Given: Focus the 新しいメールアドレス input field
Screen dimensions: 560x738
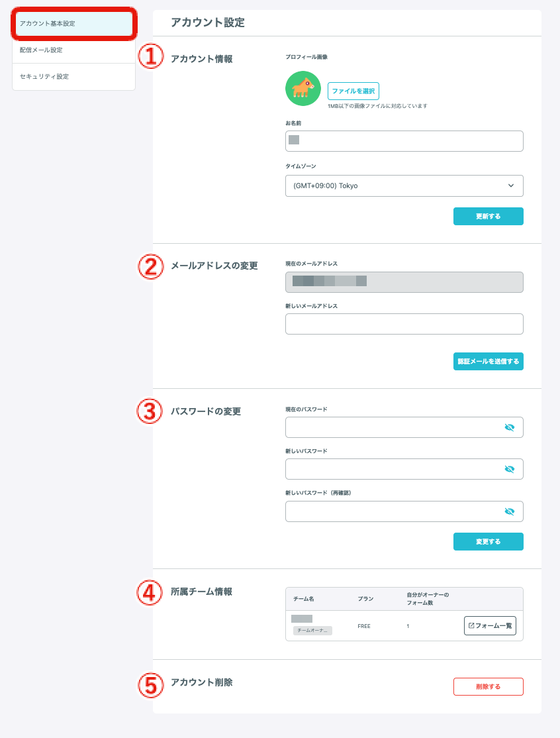Looking at the screenshot, I should (x=404, y=324).
